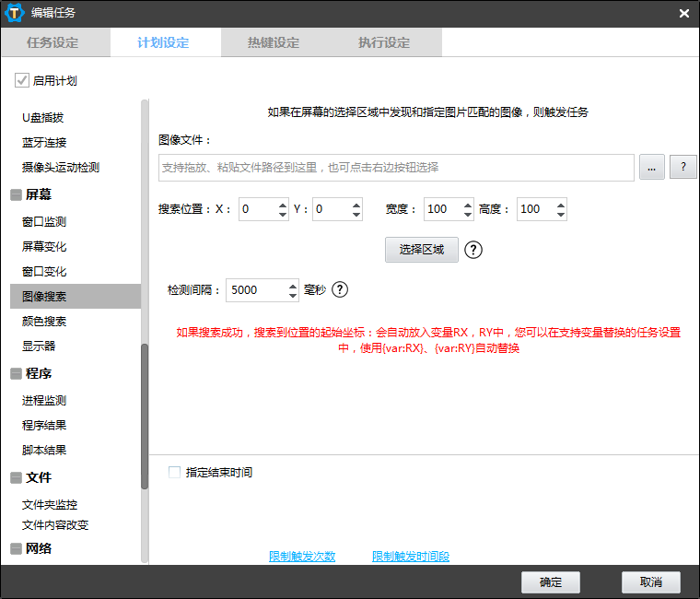The width and height of the screenshot is (700, 599).
Task: Click the blue T app logo icon
Action: click(14, 13)
